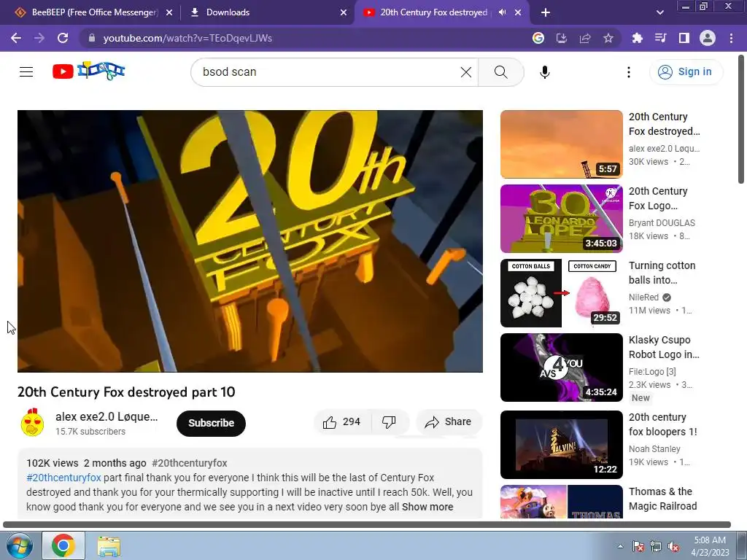The image size is (747, 560).
Task: Go to YouTube home via logo
Action: (x=88, y=71)
